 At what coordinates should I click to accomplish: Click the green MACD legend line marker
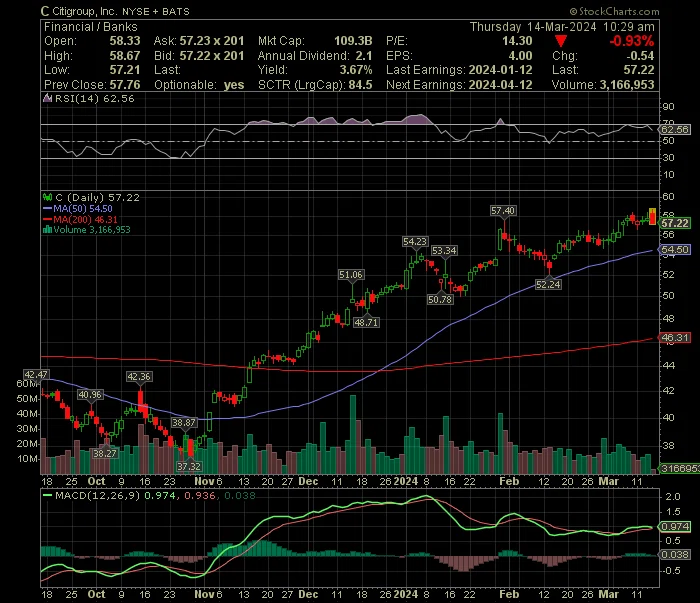(x=47, y=495)
